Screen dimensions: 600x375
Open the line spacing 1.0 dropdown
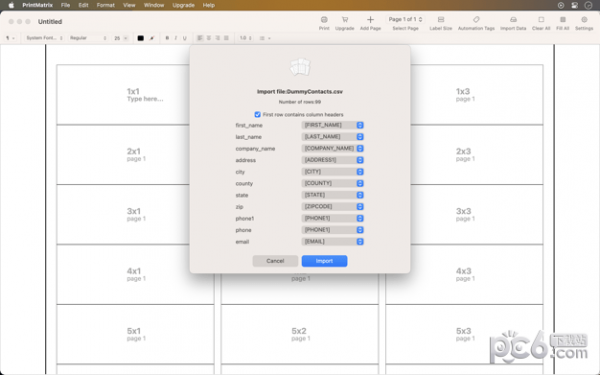(245, 38)
